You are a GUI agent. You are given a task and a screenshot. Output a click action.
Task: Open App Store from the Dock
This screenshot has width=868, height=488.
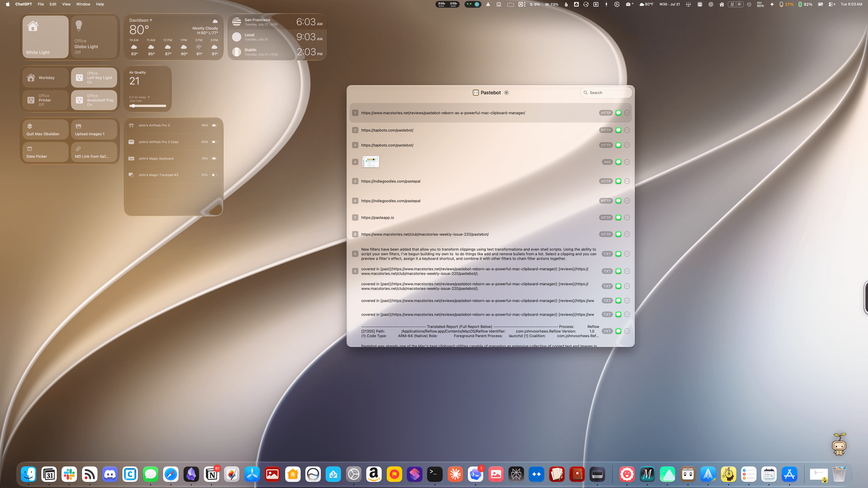click(x=790, y=474)
